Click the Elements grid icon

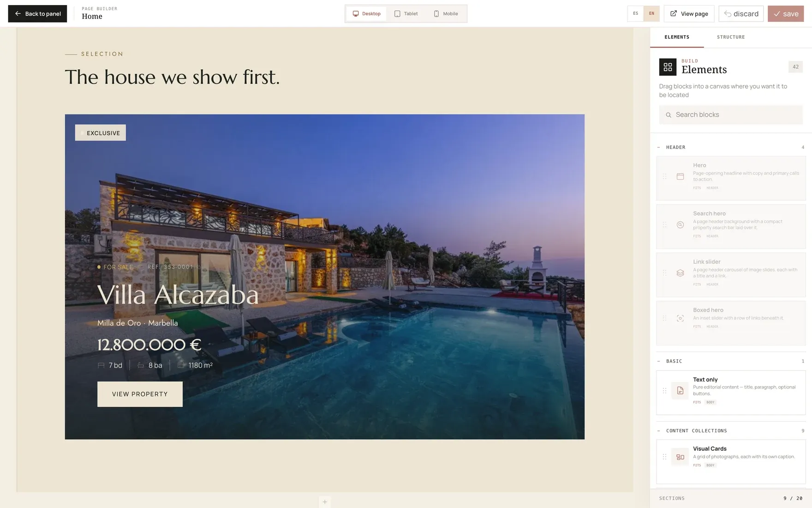668,67
